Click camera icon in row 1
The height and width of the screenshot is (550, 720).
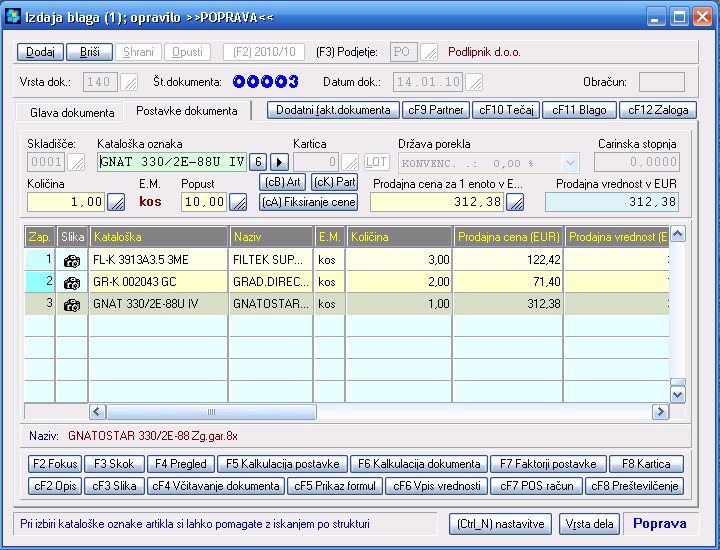coord(72,261)
